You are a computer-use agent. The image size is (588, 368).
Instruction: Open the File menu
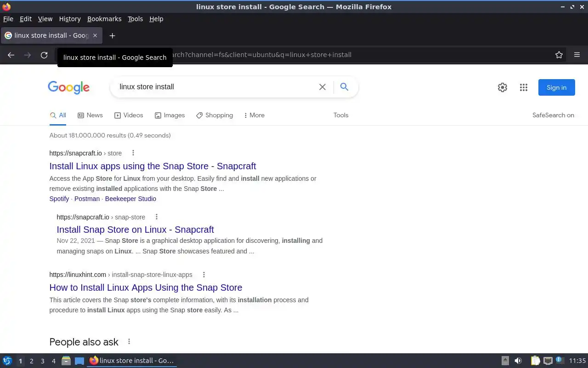click(8, 19)
